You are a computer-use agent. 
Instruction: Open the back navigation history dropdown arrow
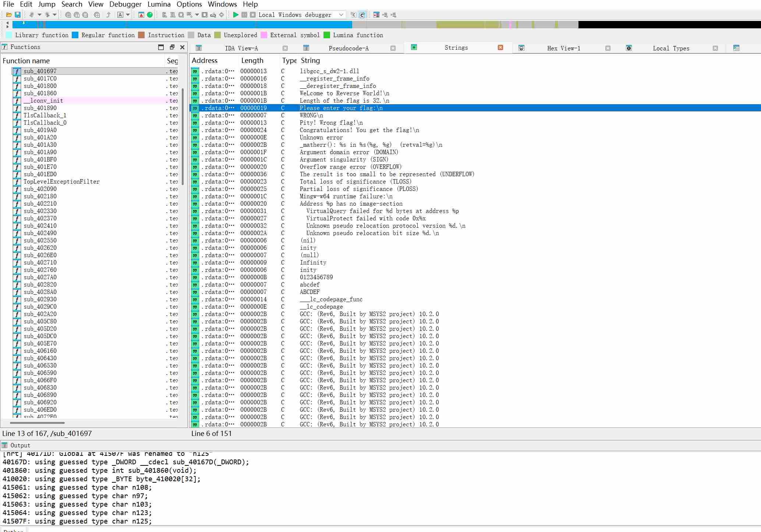pyautogui.click(x=39, y=15)
